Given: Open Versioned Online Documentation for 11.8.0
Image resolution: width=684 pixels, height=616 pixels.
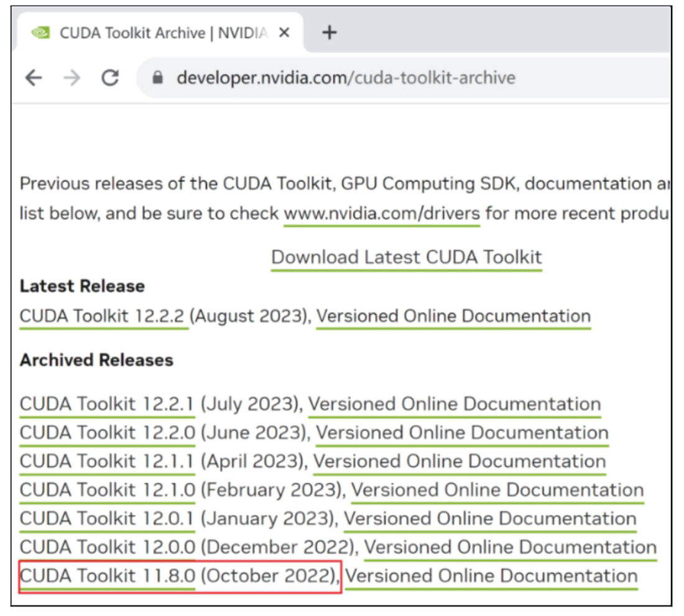Looking at the screenshot, I should click(x=491, y=576).
